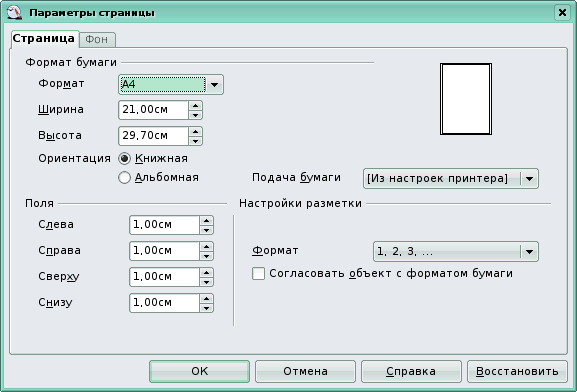Click the page preview thumbnail

click(x=466, y=99)
